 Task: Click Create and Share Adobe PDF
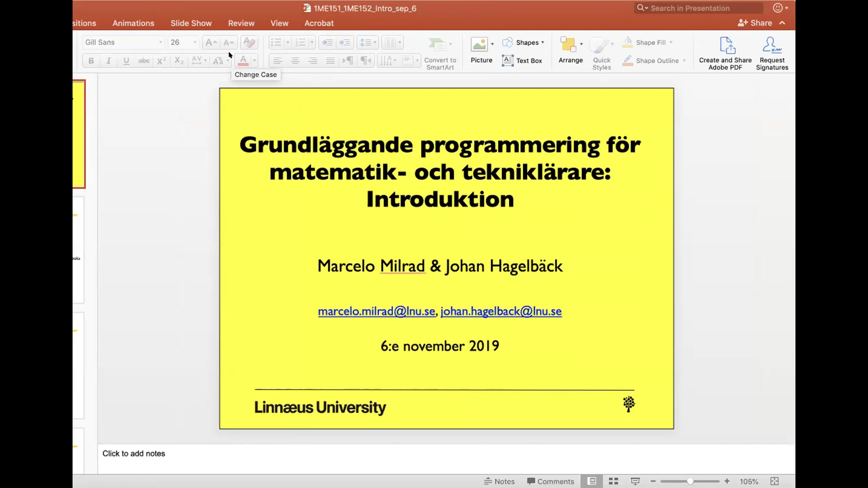[725, 53]
